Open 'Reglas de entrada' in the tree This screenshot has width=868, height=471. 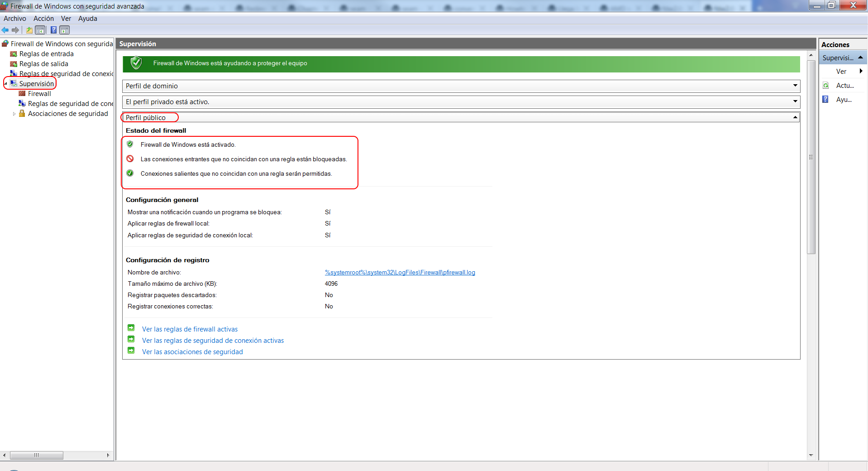click(46, 54)
